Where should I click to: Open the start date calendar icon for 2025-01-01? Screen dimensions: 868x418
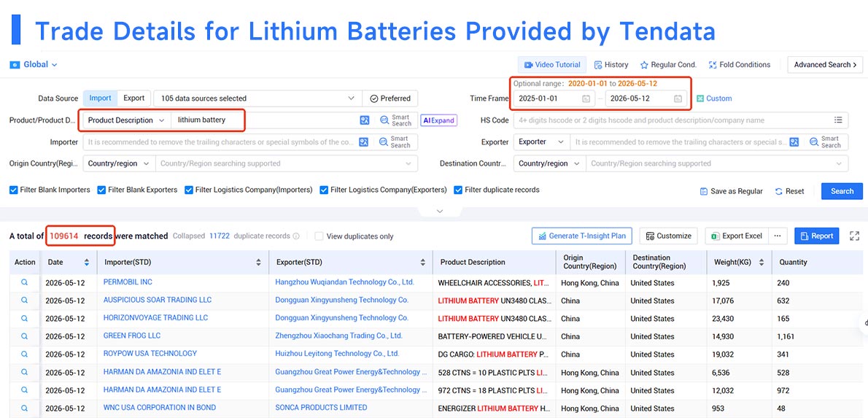point(586,98)
